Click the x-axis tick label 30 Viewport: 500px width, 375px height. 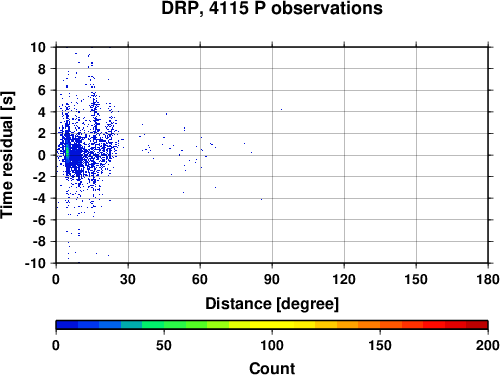(128, 279)
